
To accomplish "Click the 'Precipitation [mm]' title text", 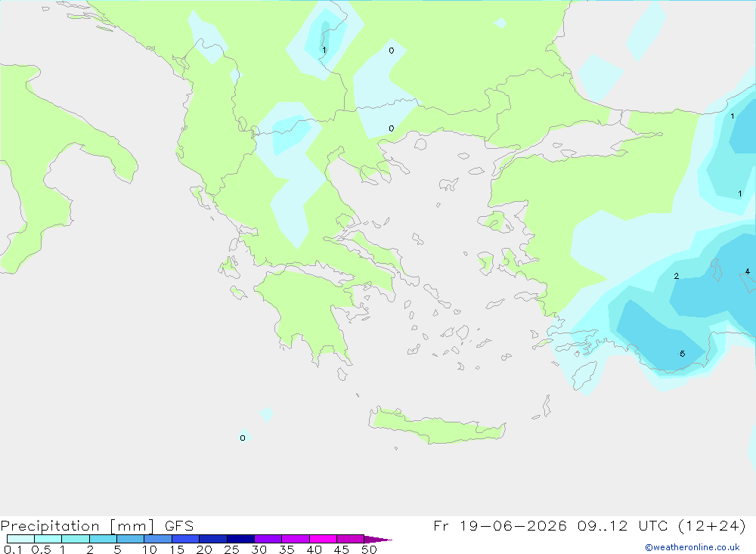I will [x=78, y=526].
